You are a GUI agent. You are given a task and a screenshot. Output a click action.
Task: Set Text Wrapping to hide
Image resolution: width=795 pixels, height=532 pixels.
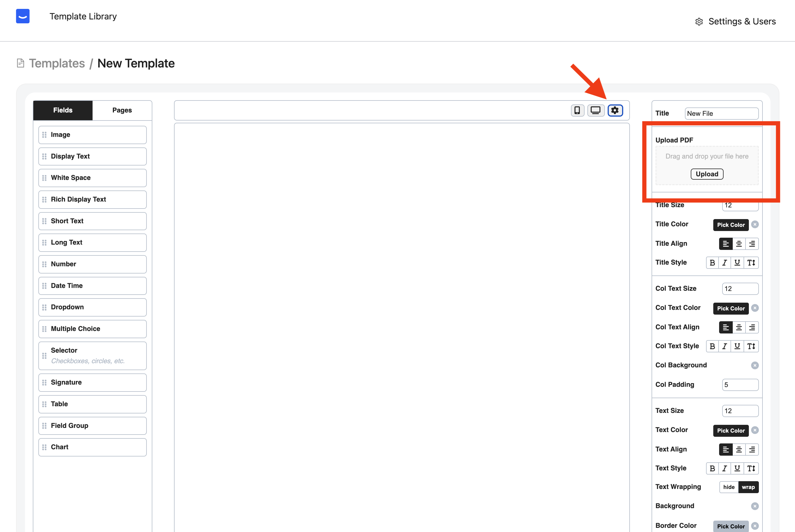coord(729,487)
